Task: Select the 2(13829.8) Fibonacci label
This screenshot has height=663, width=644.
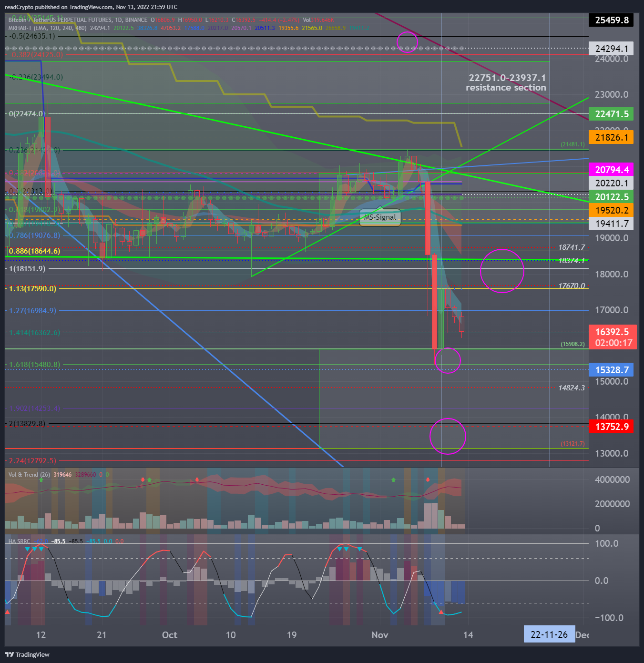Action: click(27, 423)
